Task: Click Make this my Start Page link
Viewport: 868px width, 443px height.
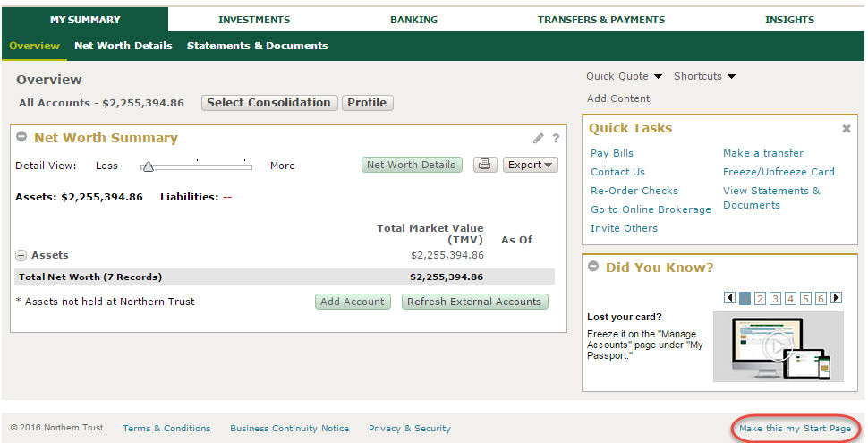Action: pyautogui.click(x=795, y=429)
